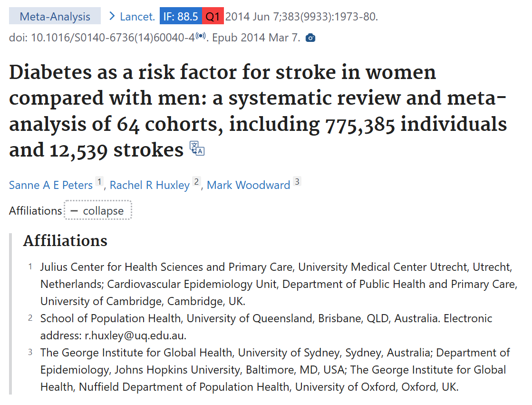
Task: Open the DOI 10.1016/S0140-6736(14)60040-4 link
Action: [x=113, y=38]
